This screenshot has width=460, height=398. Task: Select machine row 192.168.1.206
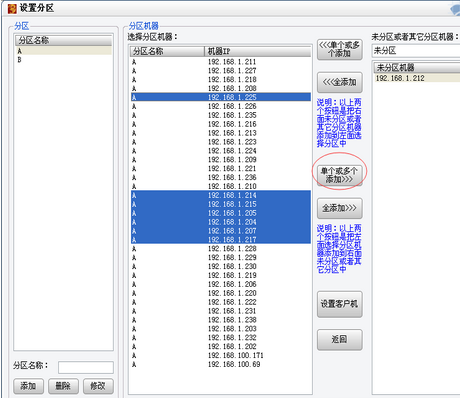(x=221, y=284)
